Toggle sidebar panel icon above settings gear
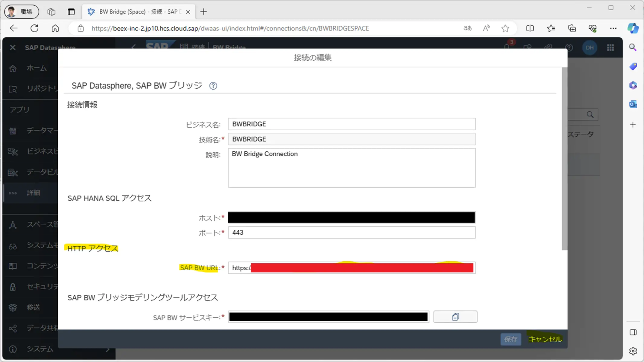 pos(633,332)
